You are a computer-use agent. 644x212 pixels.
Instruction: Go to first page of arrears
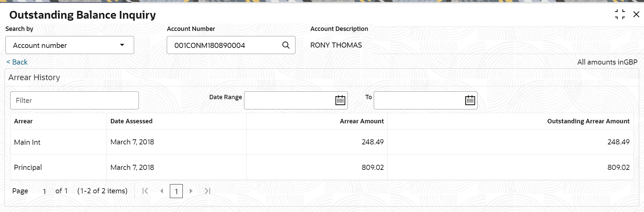pyautogui.click(x=145, y=191)
